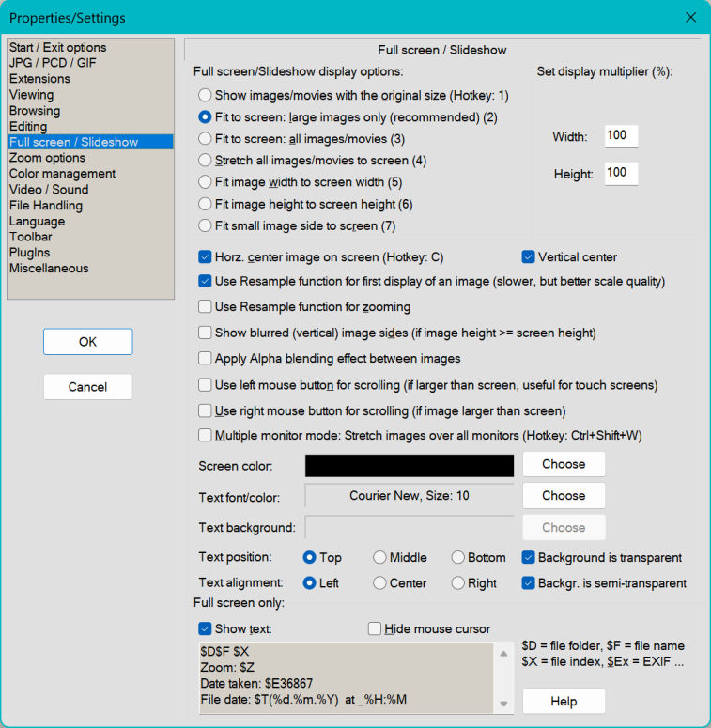Screen dimensions: 711x728
Task: Select Stretch all images/movies to screen
Action: (205, 161)
